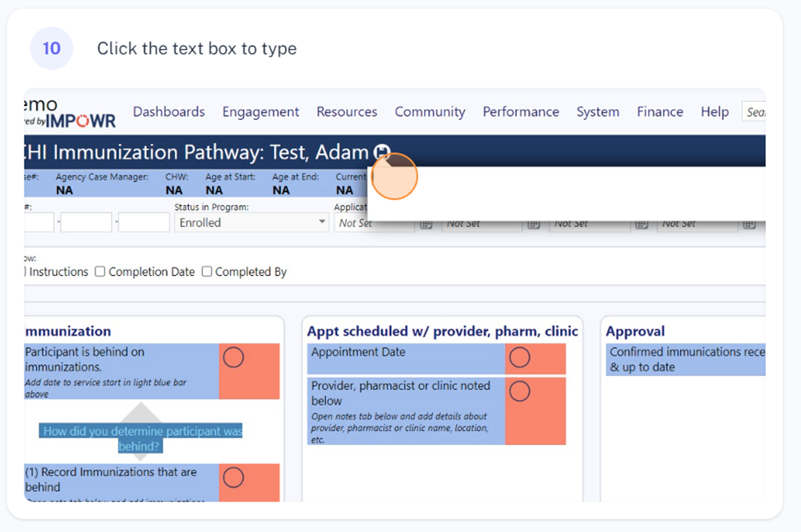The width and height of the screenshot is (801, 532).
Task: Click the Approval column heading
Action: tap(635, 332)
